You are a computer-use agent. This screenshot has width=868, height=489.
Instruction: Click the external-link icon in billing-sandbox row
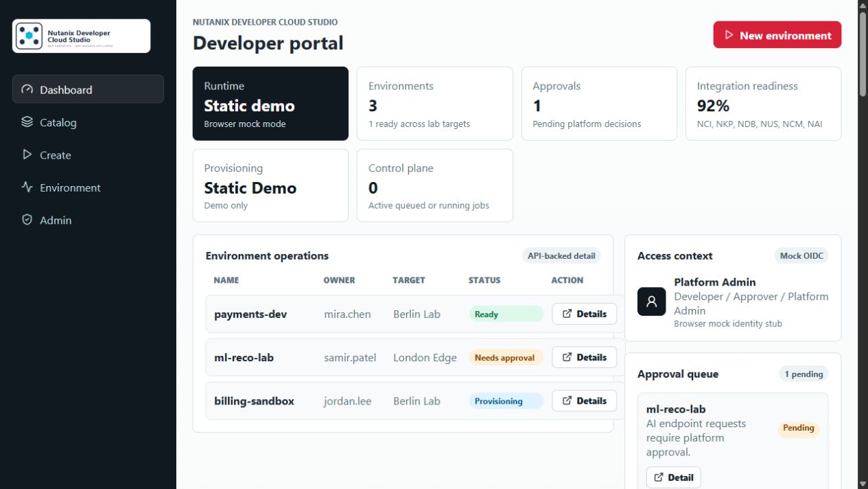click(x=567, y=400)
